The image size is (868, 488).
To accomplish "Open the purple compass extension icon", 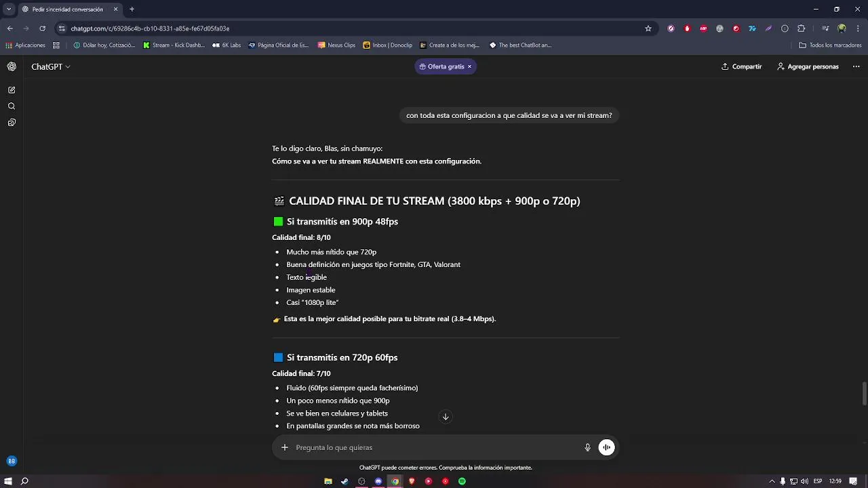I will tap(671, 28).
